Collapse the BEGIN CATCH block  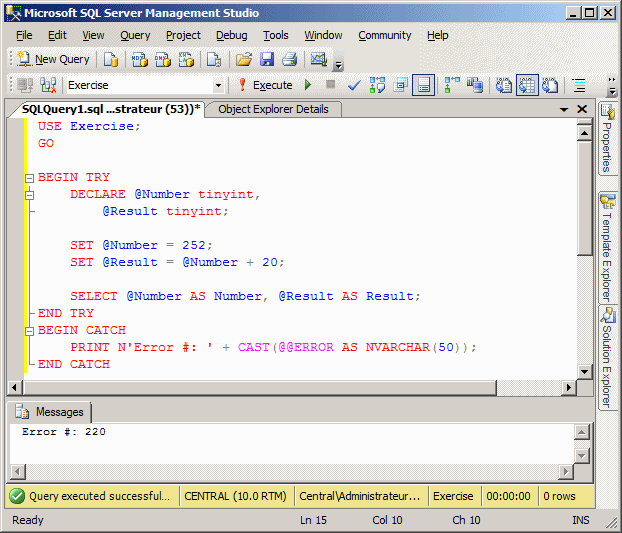29,331
